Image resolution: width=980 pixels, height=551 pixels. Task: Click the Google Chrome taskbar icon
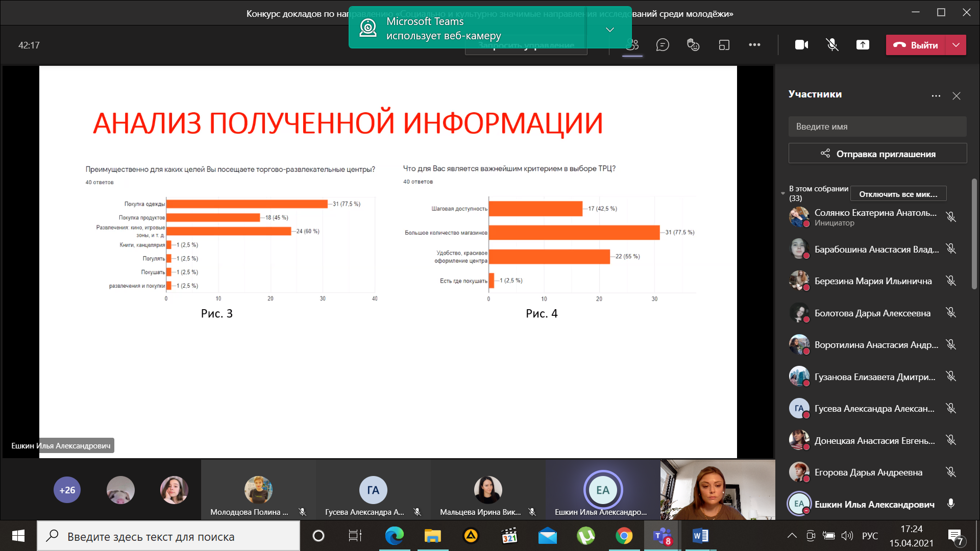point(624,536)
